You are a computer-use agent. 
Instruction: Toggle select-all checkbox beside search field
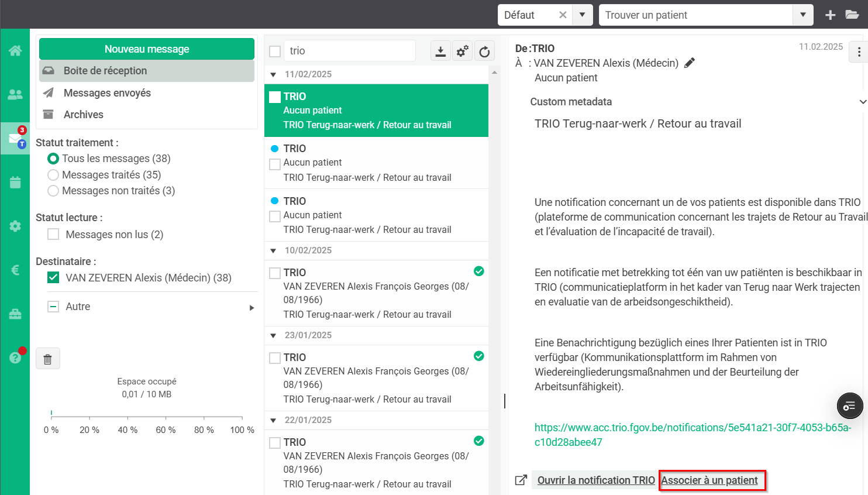point(275,51)
